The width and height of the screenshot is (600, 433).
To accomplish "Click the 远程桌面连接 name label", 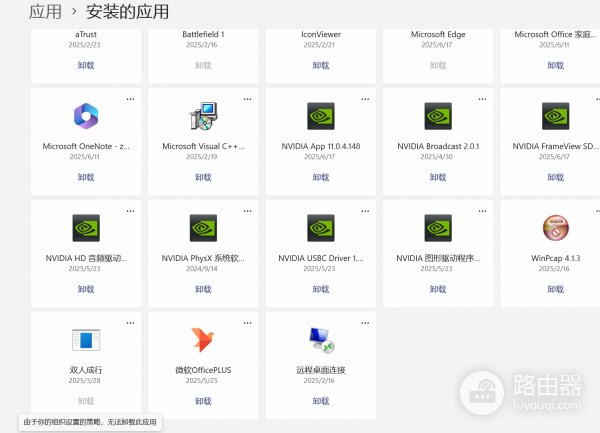I will point(321,370).
